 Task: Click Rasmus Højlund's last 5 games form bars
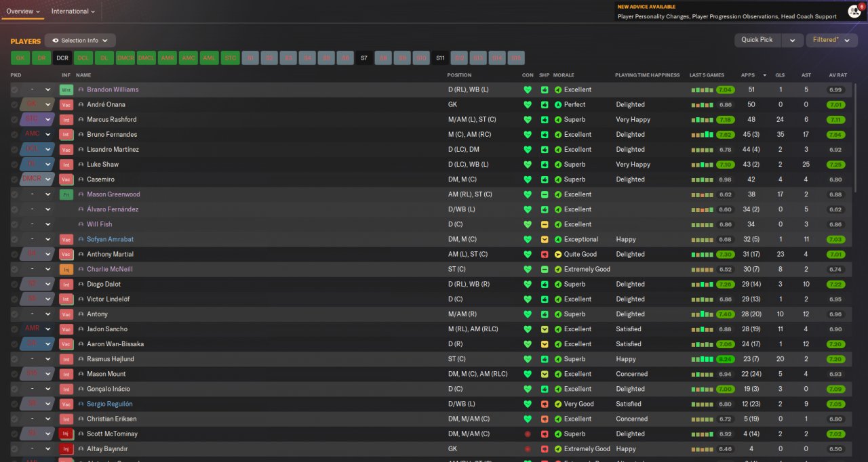(x=703, y=359)
